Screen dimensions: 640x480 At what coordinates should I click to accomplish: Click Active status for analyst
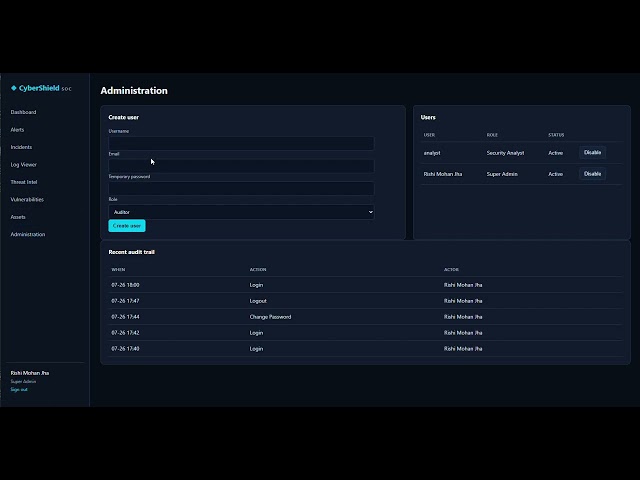click(x=556, y=153)
